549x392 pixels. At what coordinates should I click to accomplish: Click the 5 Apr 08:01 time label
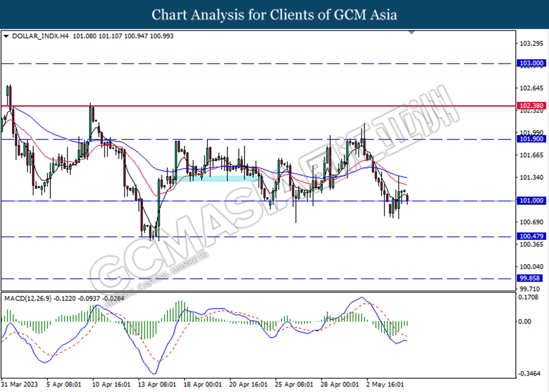64,384
